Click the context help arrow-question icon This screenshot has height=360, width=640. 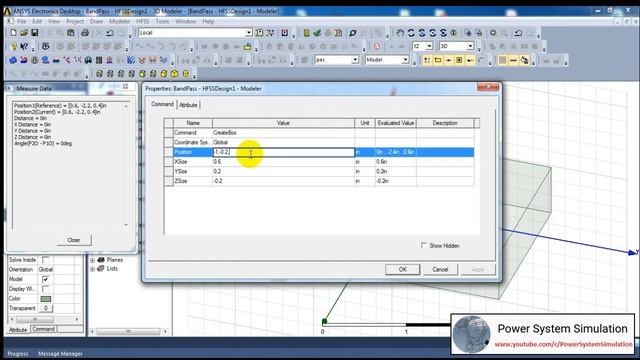24,47
